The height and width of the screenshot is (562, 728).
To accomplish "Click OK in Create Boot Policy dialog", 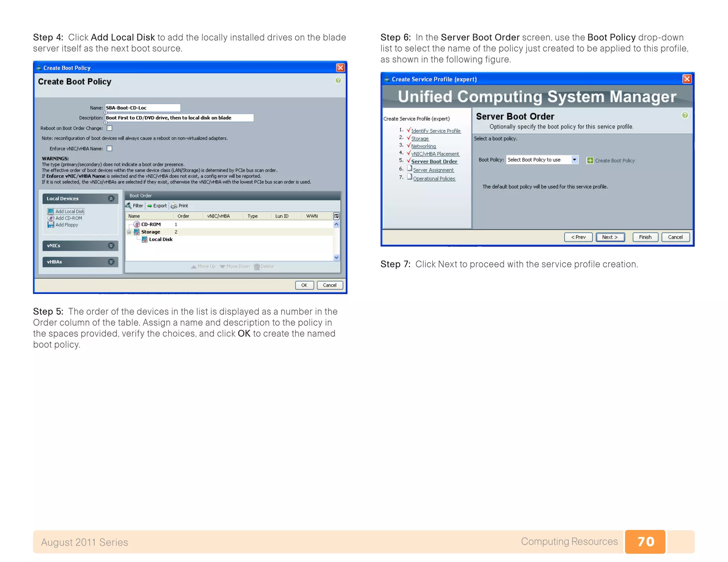I will tap(304, 285).
